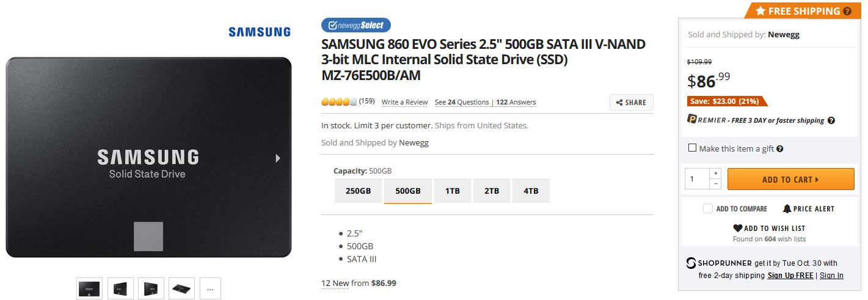Open the Write a Review link
The image size is (868, 300).
pos(404,102)
